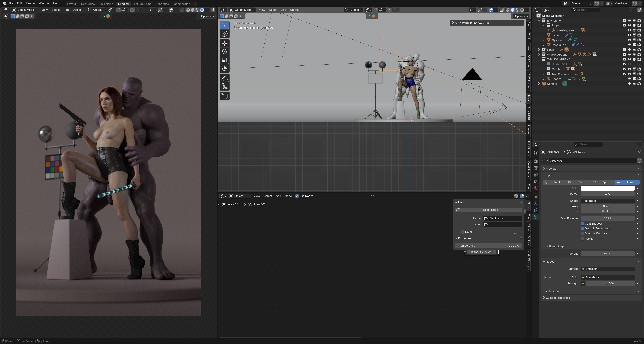
Task: Select the Annotate pencil tool
Action: 224,78
